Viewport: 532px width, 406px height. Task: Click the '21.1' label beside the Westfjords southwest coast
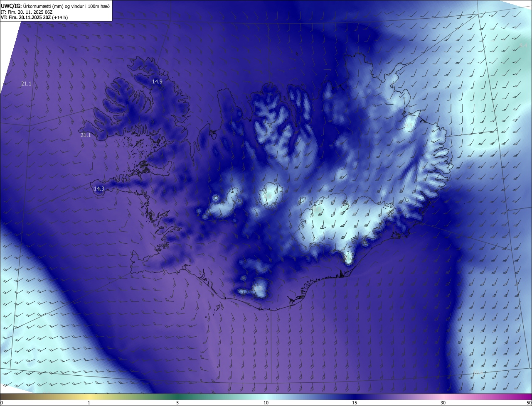pos(86,135)
